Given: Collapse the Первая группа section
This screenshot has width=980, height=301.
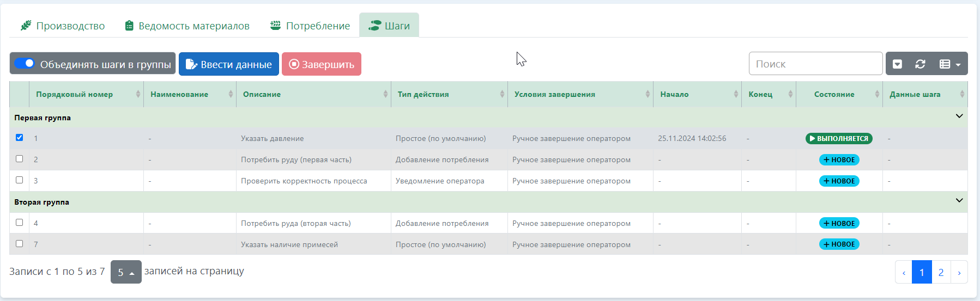Looking at the screenshot, I should point(959,116).
